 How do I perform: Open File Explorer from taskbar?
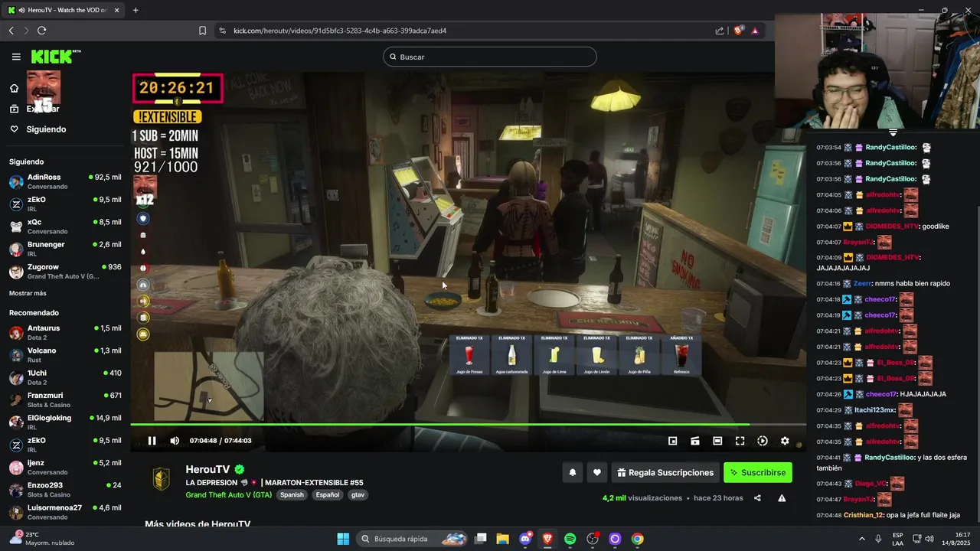tap(502, 539)
